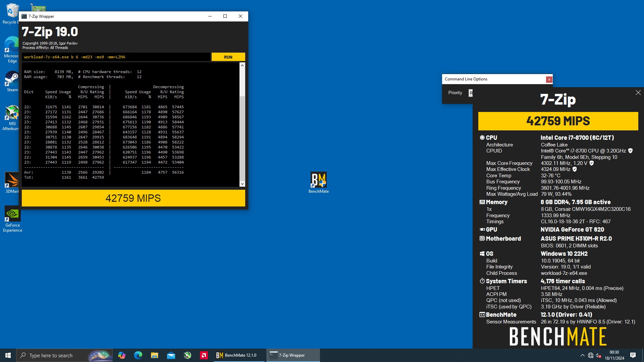This screenshot has width=644, height=362.
Task: Click the yellow 42759 MIPS score in BenchMate panel
Action: click(558, 121)
